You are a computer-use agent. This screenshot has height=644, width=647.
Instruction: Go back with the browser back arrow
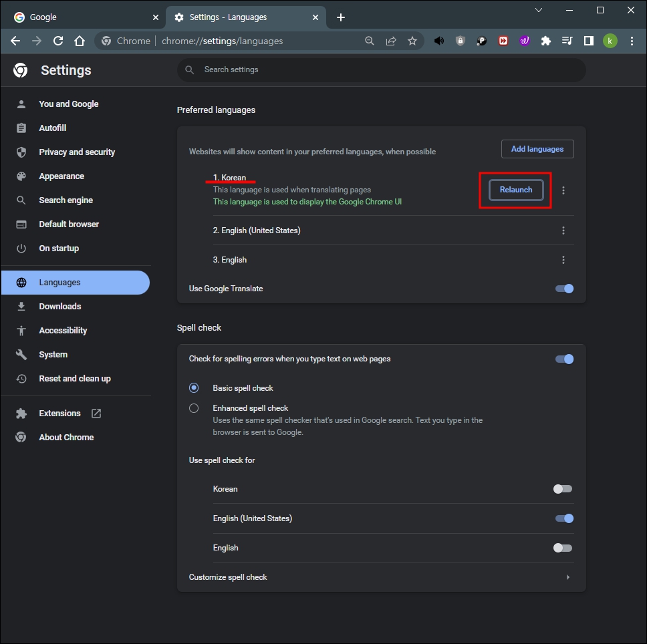pyautogui.click(x=15, y=41)
